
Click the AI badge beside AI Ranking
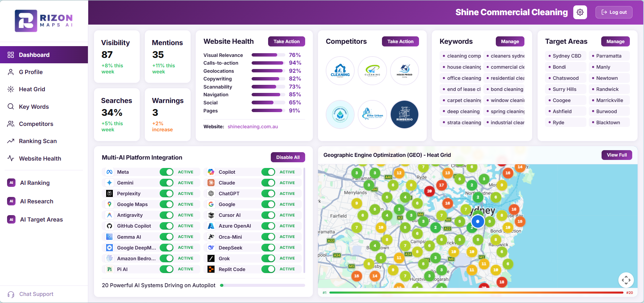(11, 183)
